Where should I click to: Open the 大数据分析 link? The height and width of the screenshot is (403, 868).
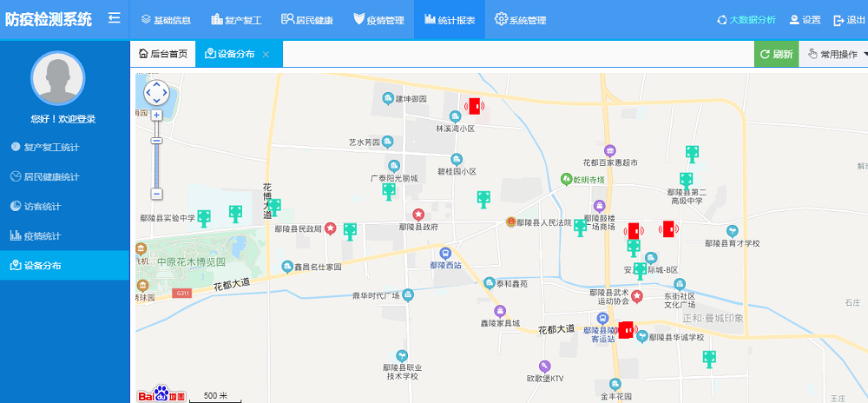point(746,20)
